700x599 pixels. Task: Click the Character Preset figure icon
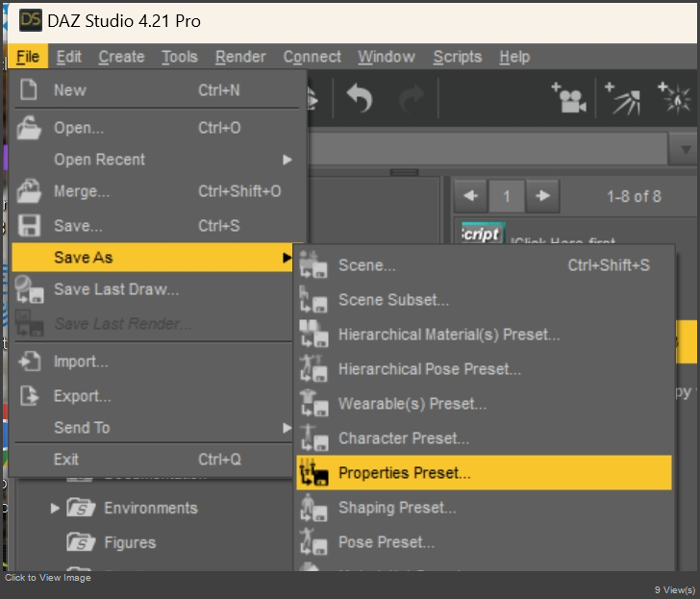[x=312, y=437]
